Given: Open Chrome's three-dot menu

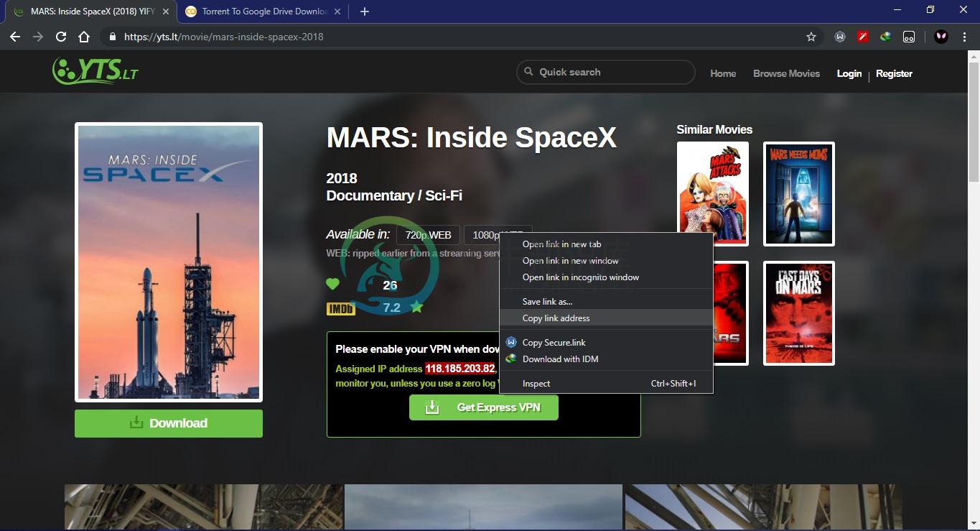Looking at the screenshot, I should 964,37.
